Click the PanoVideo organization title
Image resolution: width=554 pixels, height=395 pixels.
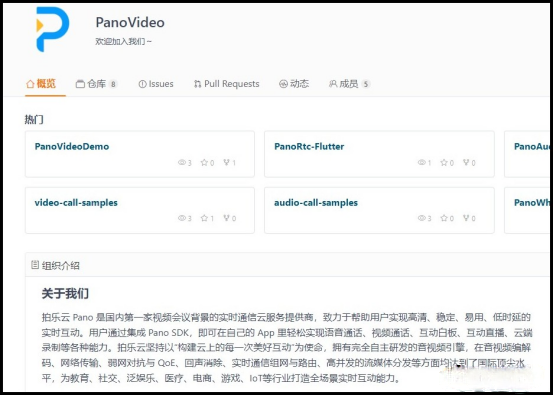(x=130, y=23)
